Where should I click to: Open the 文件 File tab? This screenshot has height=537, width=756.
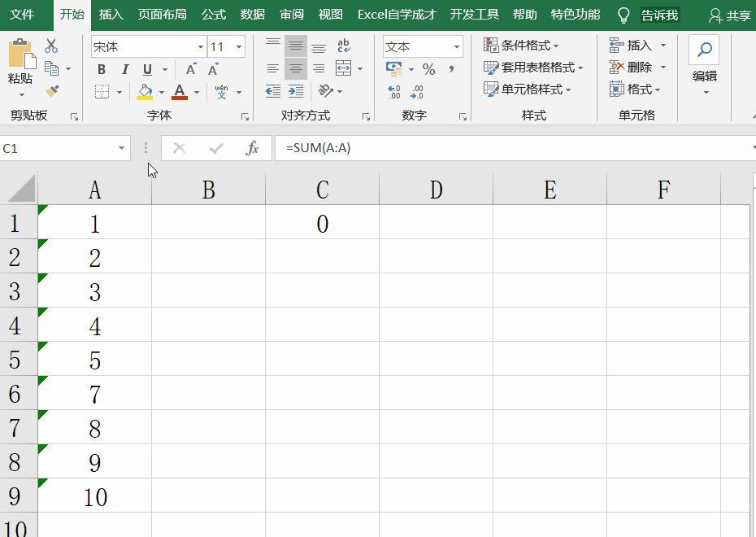click(x=22, y=15)
